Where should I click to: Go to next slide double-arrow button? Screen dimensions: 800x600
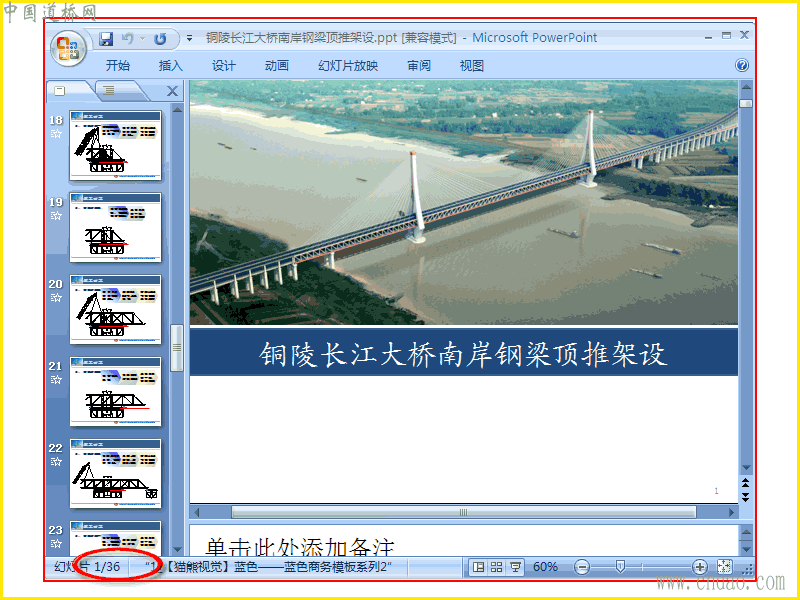746,497
